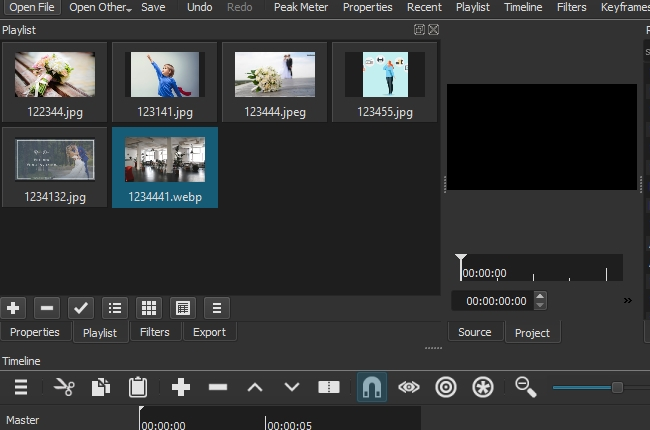Click the Open File toolbar button
Viewport: 650px width, 430px height.
(32, 7)
